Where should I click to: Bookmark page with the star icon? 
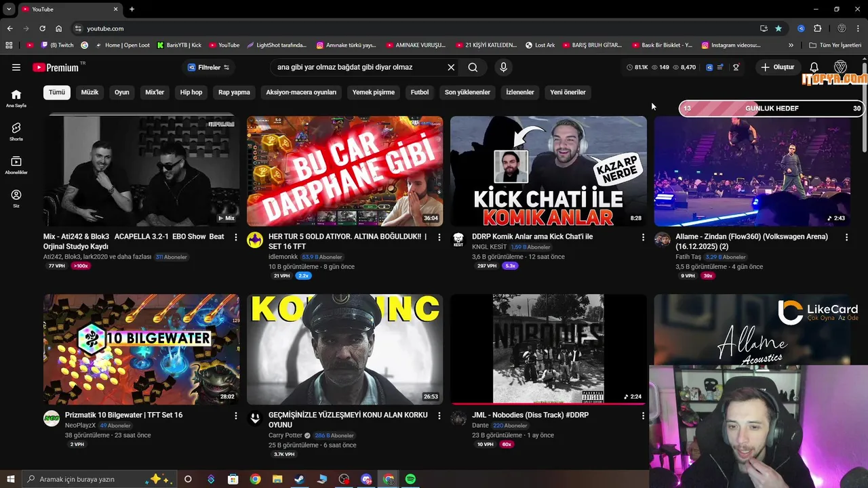pyautogui.click(x=778, y=28)
